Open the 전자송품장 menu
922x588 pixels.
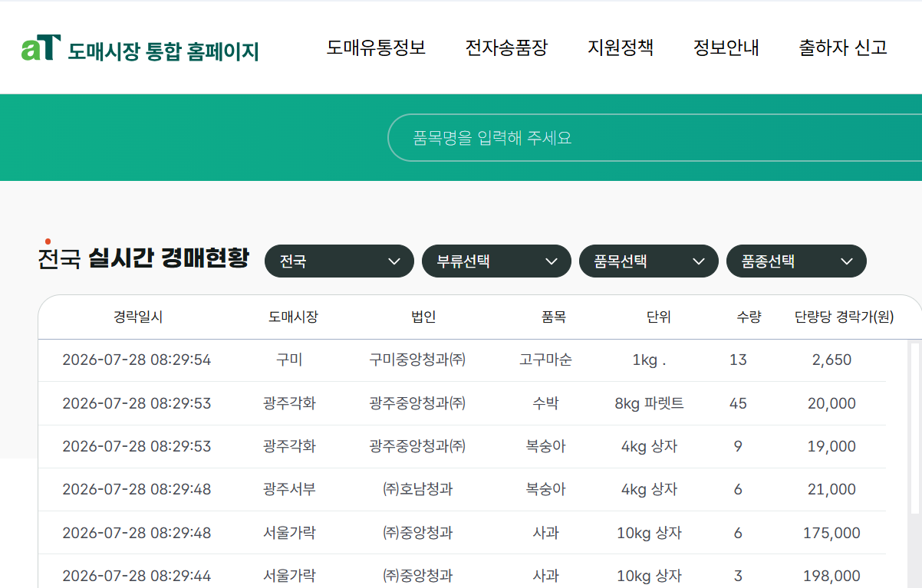pyautogui.click(x=506, y=48)
